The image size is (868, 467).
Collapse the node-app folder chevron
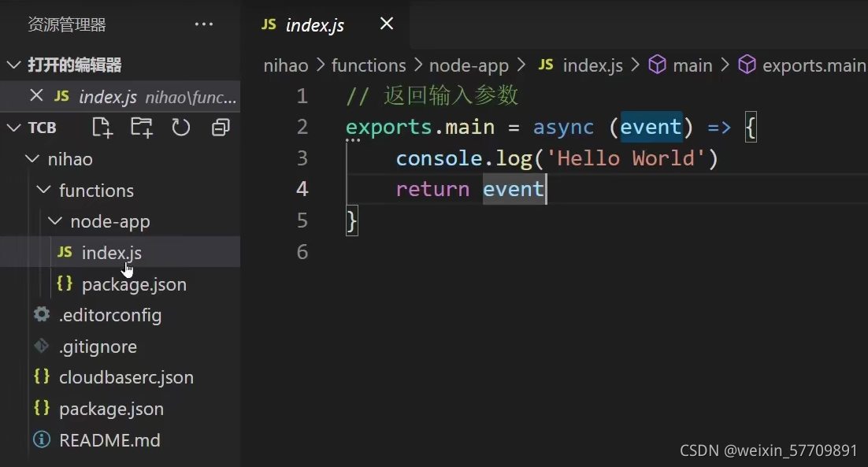55,221
